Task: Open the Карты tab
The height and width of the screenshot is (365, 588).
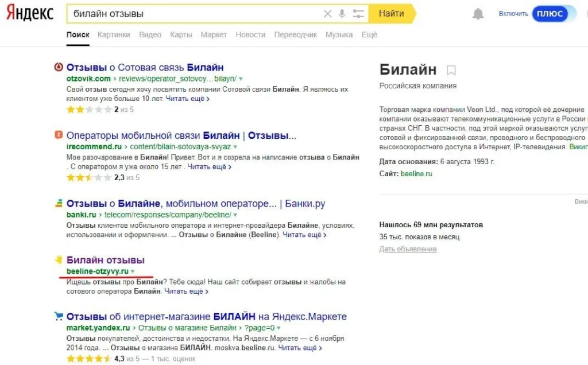Action: click(181, 35)
